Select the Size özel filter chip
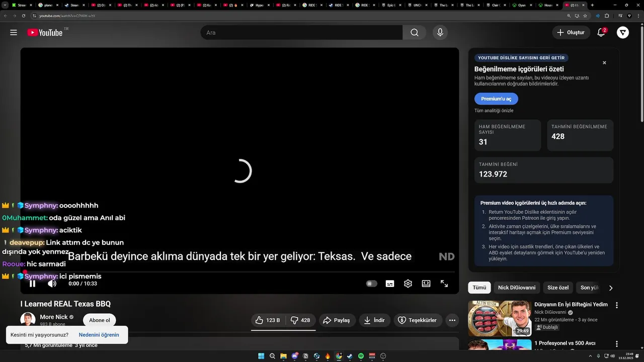This screenshot has height=362, width=644. [558, 288]
